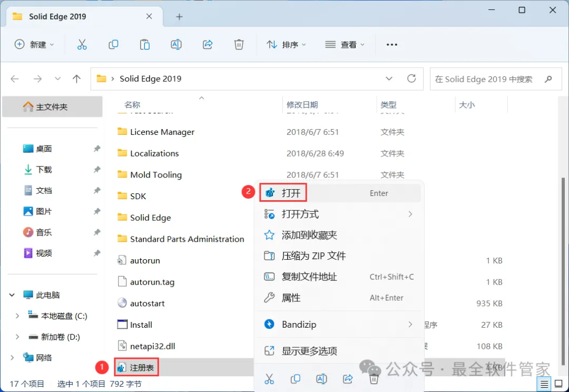Click the Copy icon in the toolbar
The width and height of the screenshot is (569, 392).
point(113,45)
